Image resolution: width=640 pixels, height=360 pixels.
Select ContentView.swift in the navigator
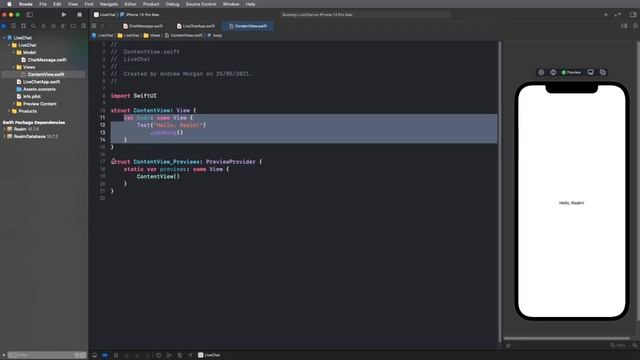43,74
